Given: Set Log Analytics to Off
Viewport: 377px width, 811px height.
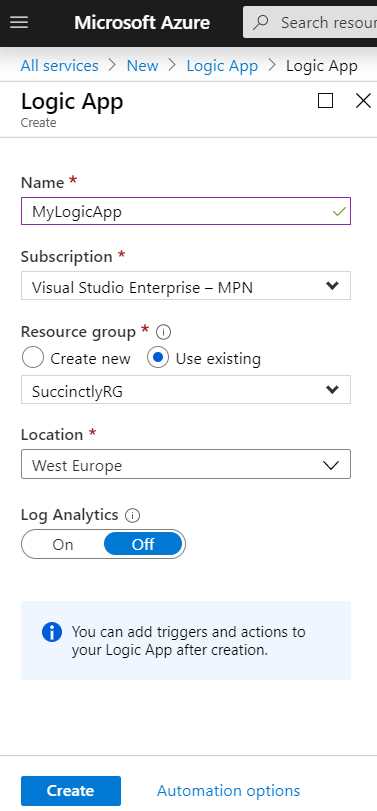Looking at the screenshot, I should (143, 544).
